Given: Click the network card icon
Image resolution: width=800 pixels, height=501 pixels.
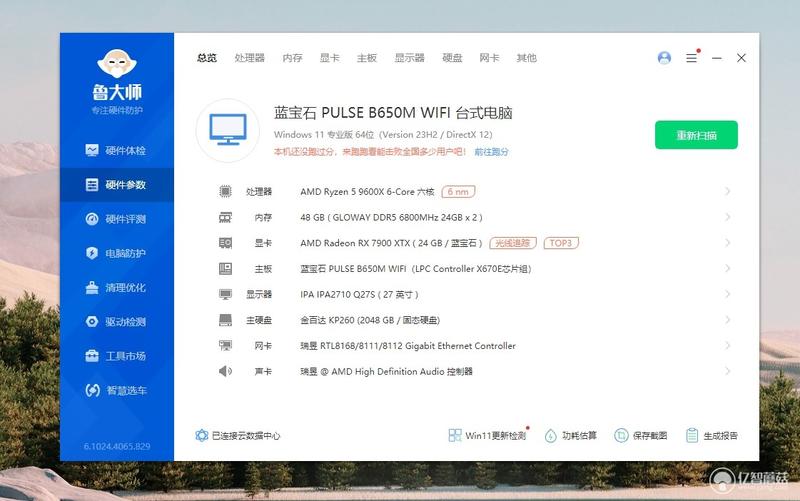Looking at the screenshot, I should [x=225, y=345].
